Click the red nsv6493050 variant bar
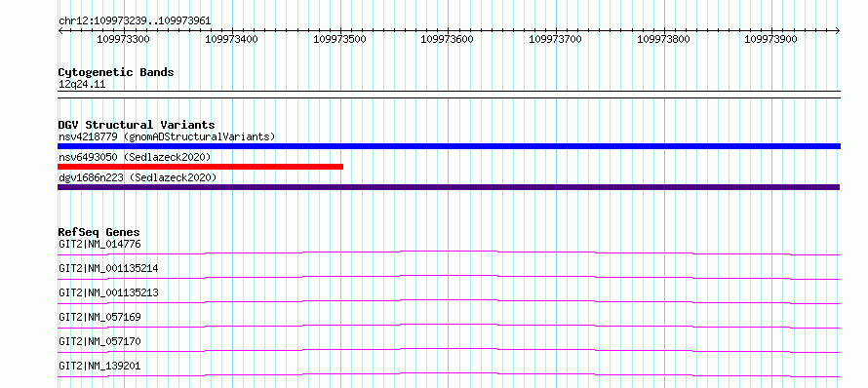 tap(200, 167)
